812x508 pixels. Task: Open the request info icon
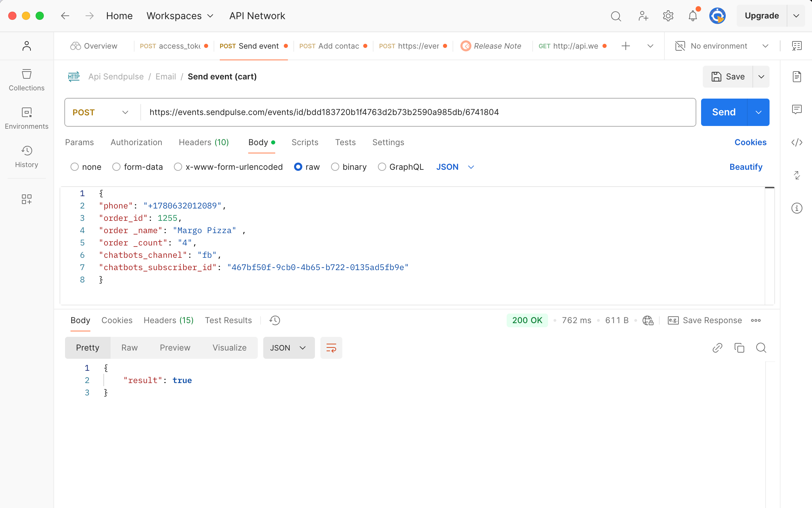(797, 208)
